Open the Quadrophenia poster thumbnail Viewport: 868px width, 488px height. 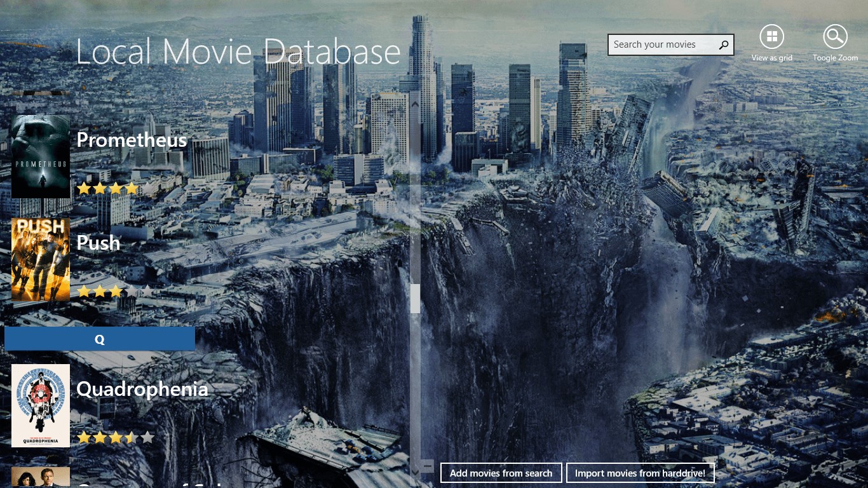point(41,405)
